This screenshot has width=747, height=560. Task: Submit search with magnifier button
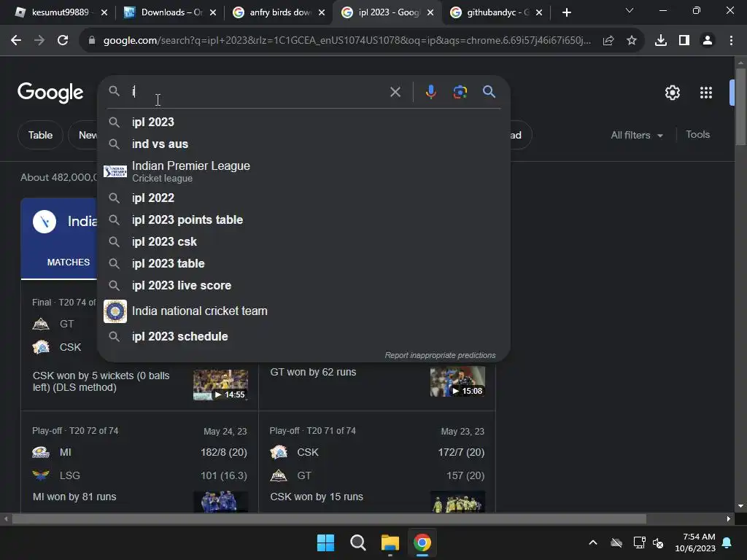click(x=489, y=91)
